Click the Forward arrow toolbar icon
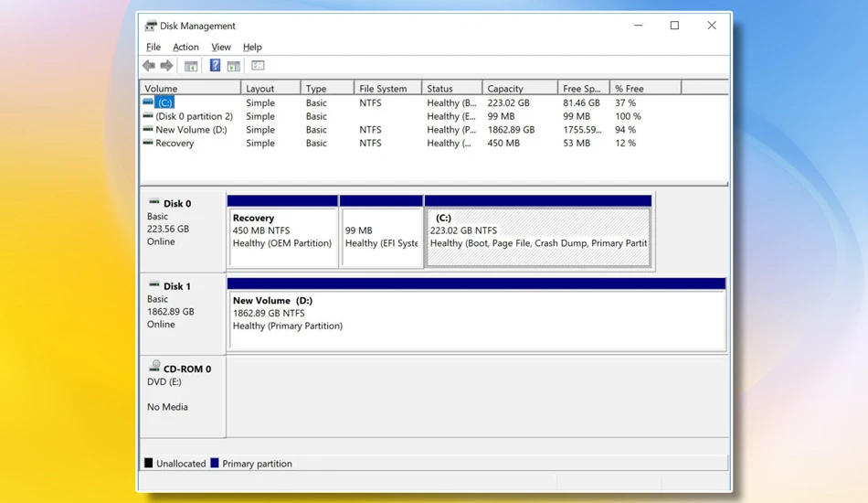The height and width of the screenshot is (503, 868). pyautogui.click(x=166, y=65)
